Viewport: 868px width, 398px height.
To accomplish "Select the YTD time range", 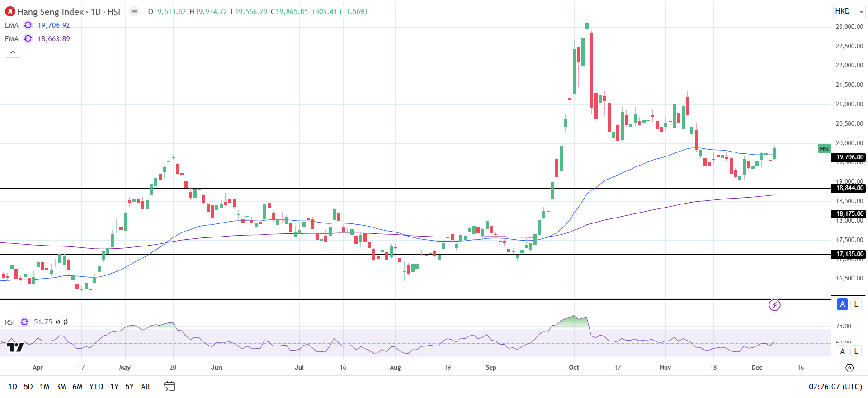I will 96,387.
